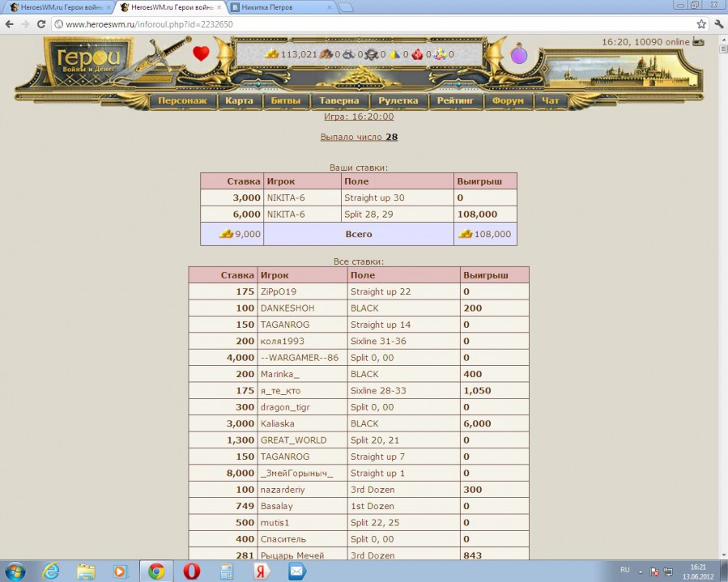Click the purple mana potion icon
The height and width of the screenshot is (582, 728).
point(518,55)
